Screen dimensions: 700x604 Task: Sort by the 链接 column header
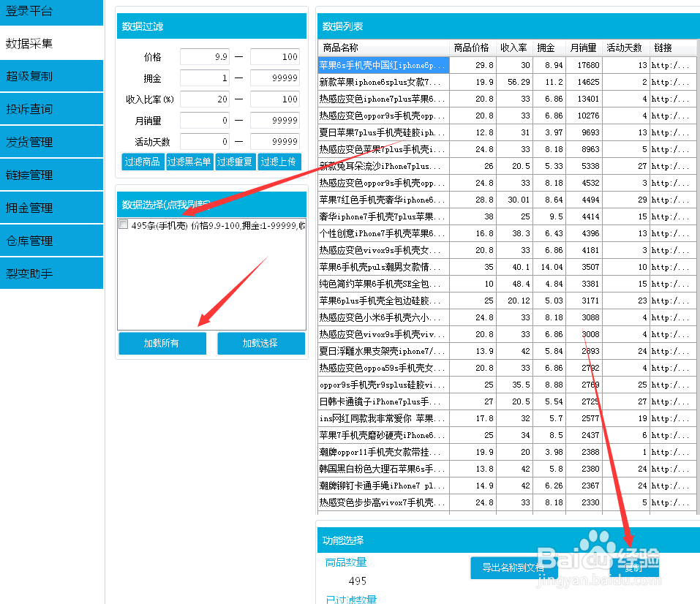[673, 48]
